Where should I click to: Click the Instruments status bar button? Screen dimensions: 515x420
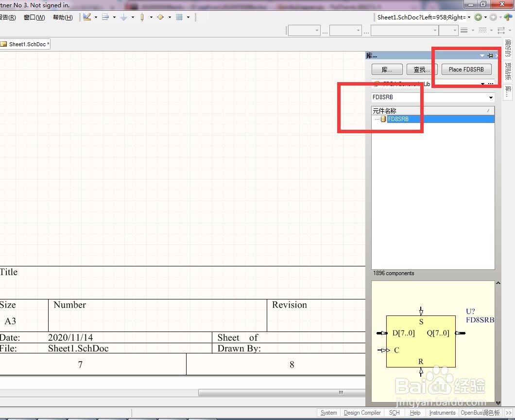[x=442, y=413]
